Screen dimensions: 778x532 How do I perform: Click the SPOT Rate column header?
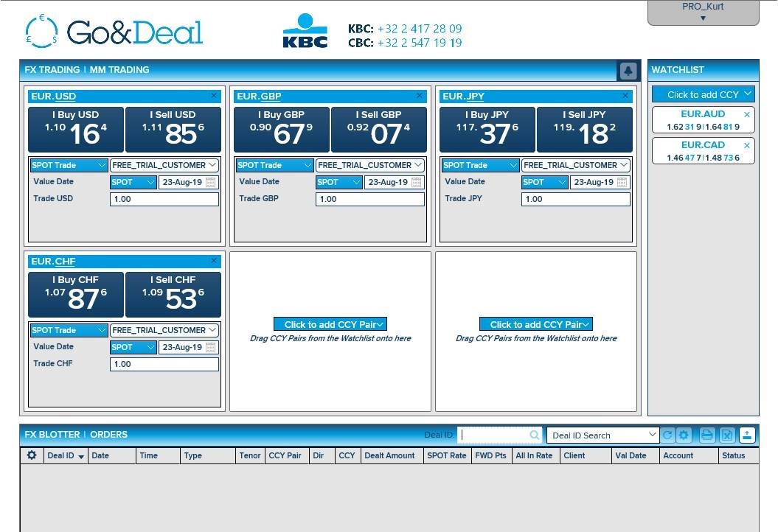pos(447,455)
